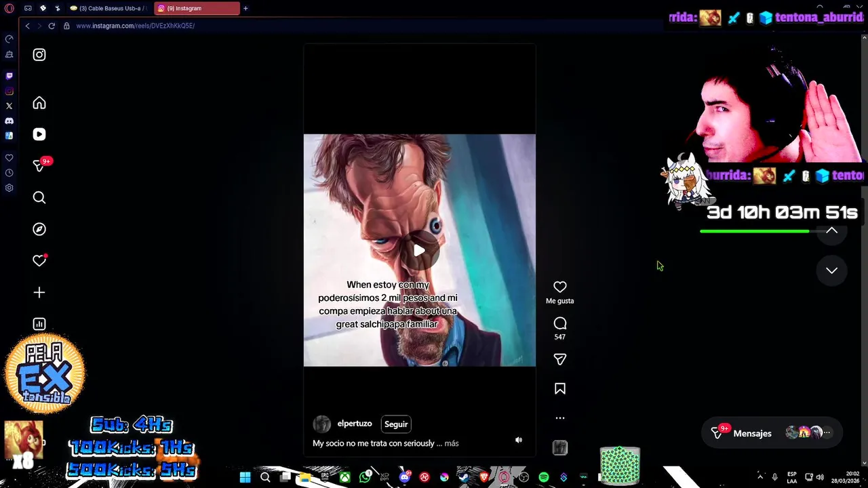Save the reel with bookmark icon

coord(560,388)
